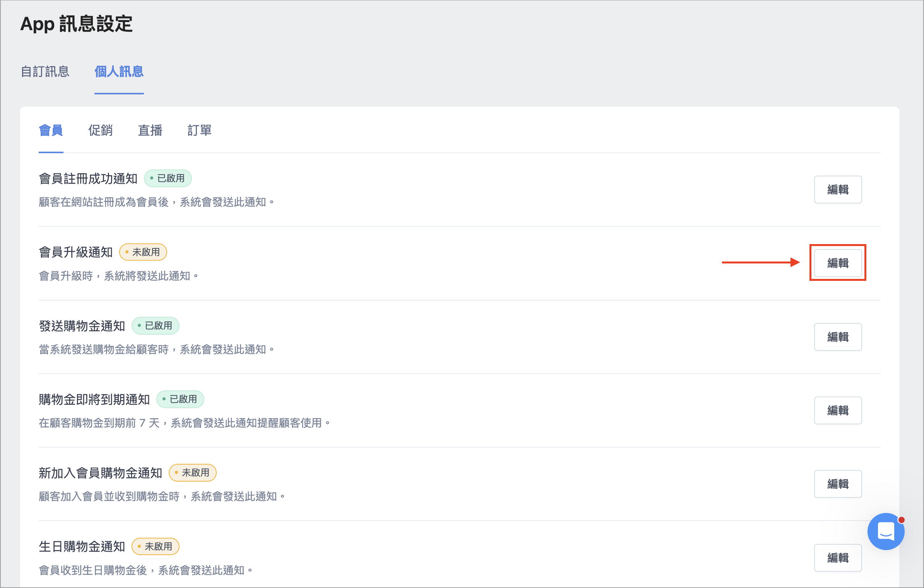Switch to the 促銷 sub-tab
Screen dimensions: 924x588
[x=101, y=130]
